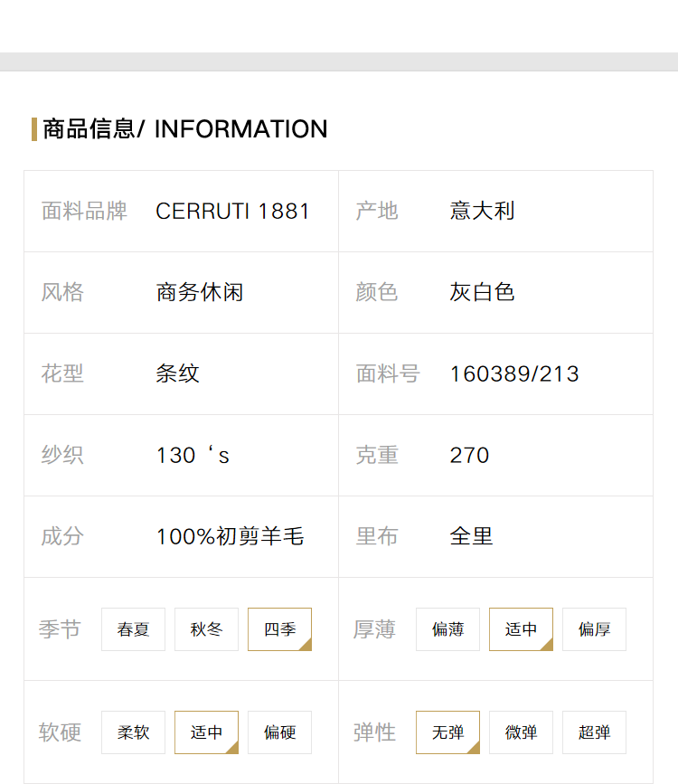Click the 灰白色 color value
The width and height of the screenshot is (678, 784).
tap(482, 292)
